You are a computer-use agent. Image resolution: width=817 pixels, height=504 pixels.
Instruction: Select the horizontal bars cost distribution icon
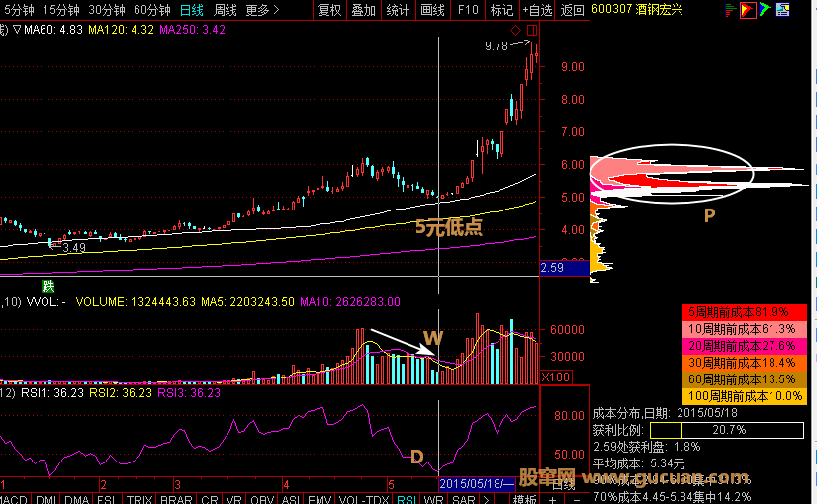(730, 9)
